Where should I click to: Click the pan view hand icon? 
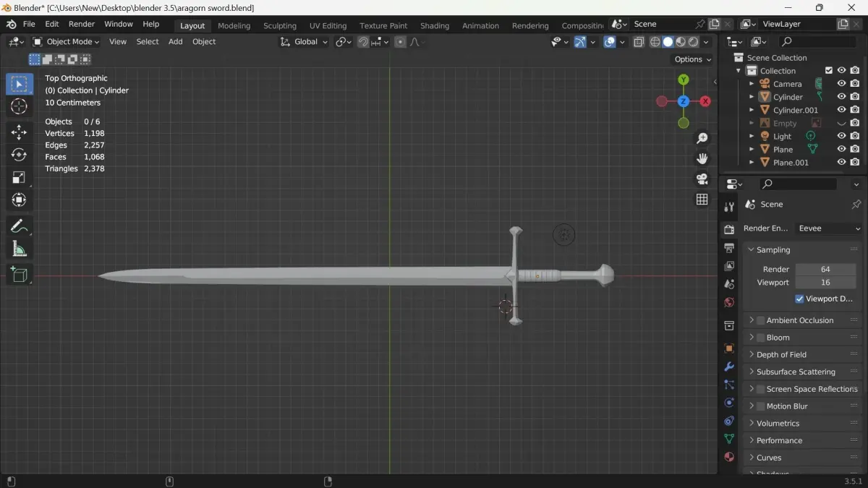click(702, 158)
